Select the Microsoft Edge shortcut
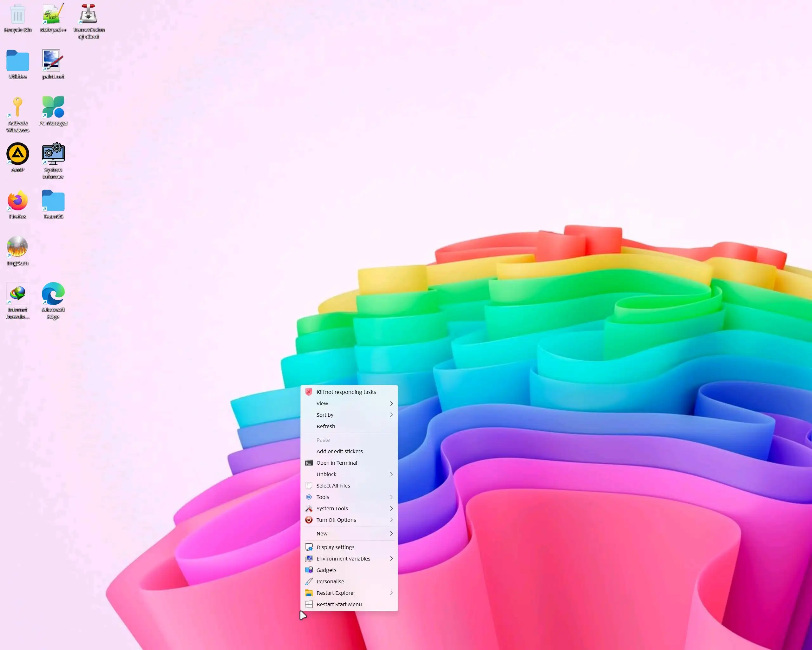This screenshot has width=812, height=650. [x=53, y=294]
